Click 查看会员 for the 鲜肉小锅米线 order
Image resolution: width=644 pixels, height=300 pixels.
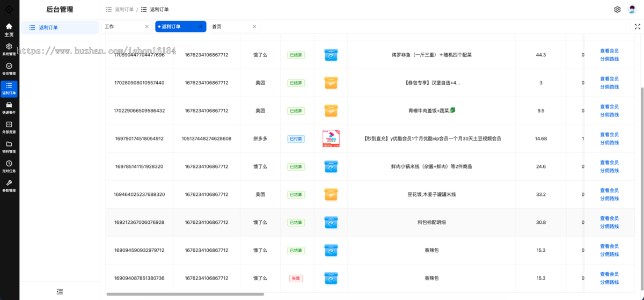609,163
